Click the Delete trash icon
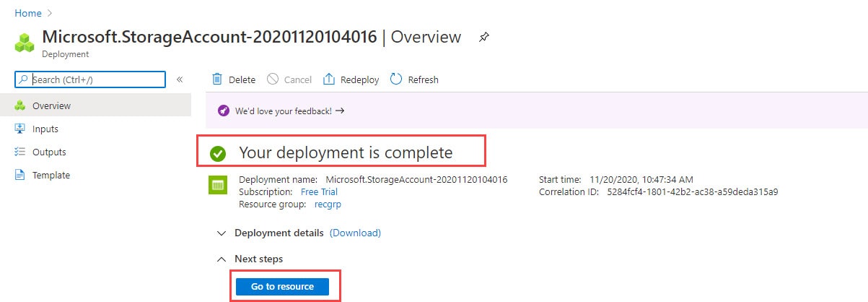The height and width of the screenshot is (302, 868). (x=217, y=79)
